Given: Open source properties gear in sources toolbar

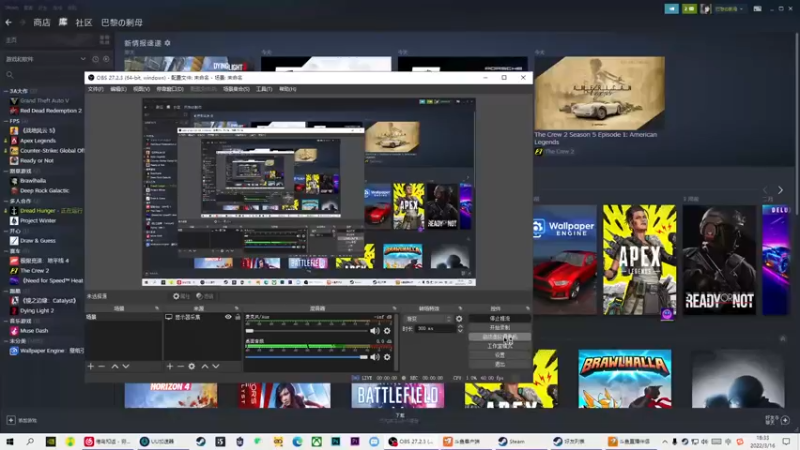Looking at the screenshot, I should [x=191, y=366].
